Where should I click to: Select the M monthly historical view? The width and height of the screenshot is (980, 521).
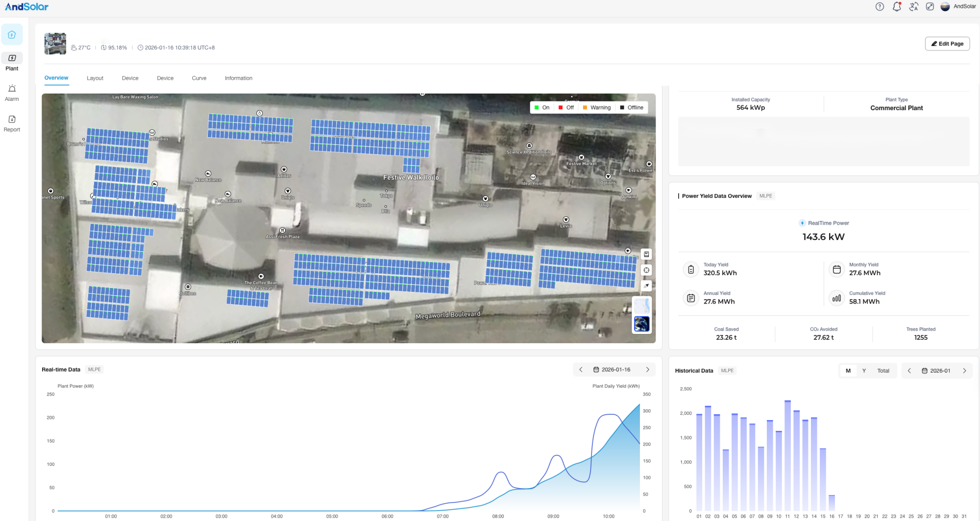tap(848, 371)
